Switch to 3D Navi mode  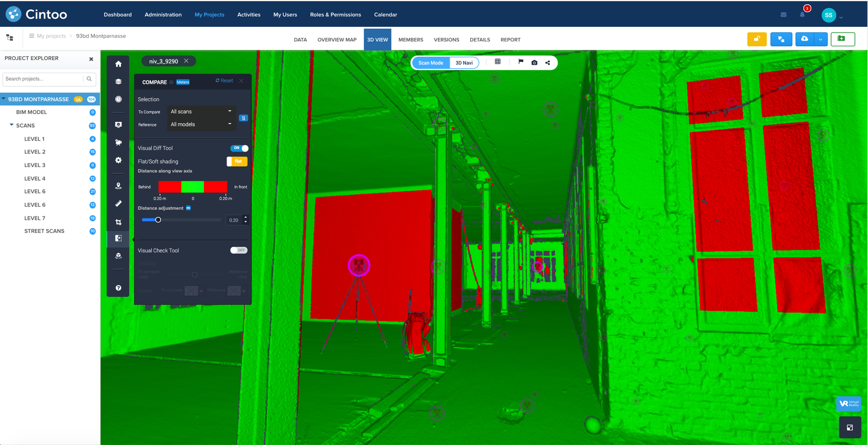pyautogui.click(x=464, y=63)
